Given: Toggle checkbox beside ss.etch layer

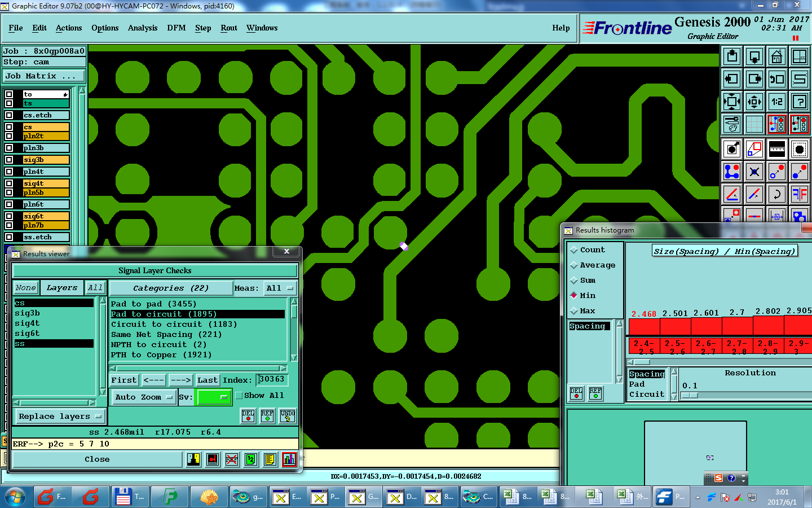Looking at the screenshot, I should (x=9, y=237).
